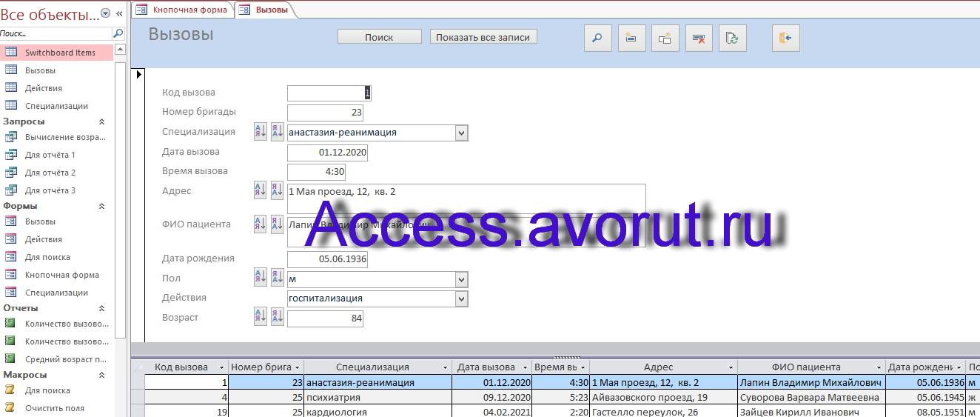Sort ФИО пациента descending Я-А

click(x=277, y=224)
